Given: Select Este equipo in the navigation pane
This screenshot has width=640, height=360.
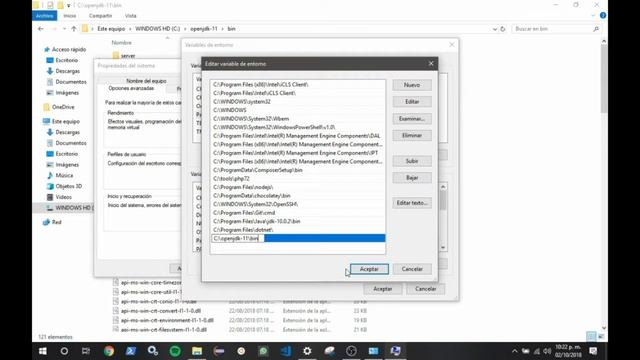Looking at the screenshot, I should [65, 121].
